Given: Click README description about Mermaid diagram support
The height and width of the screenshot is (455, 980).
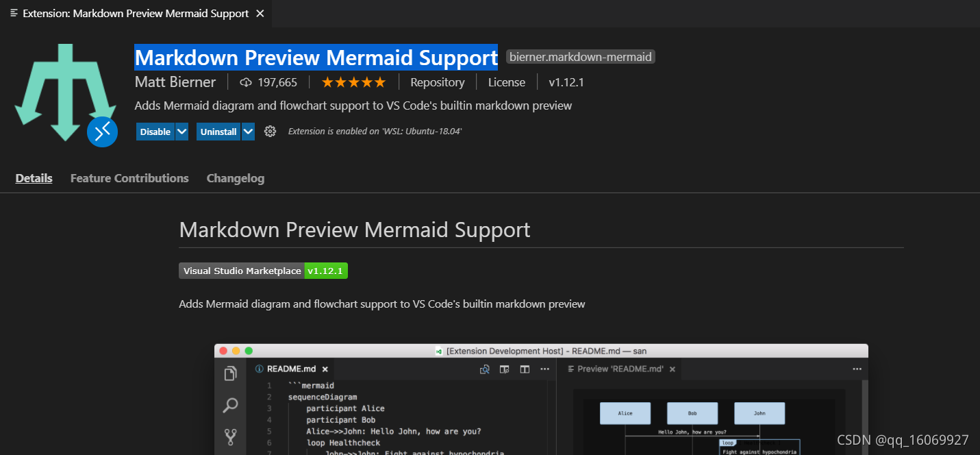Looking at the screenshot, I should pyautogui.click(x=382, y=304).
